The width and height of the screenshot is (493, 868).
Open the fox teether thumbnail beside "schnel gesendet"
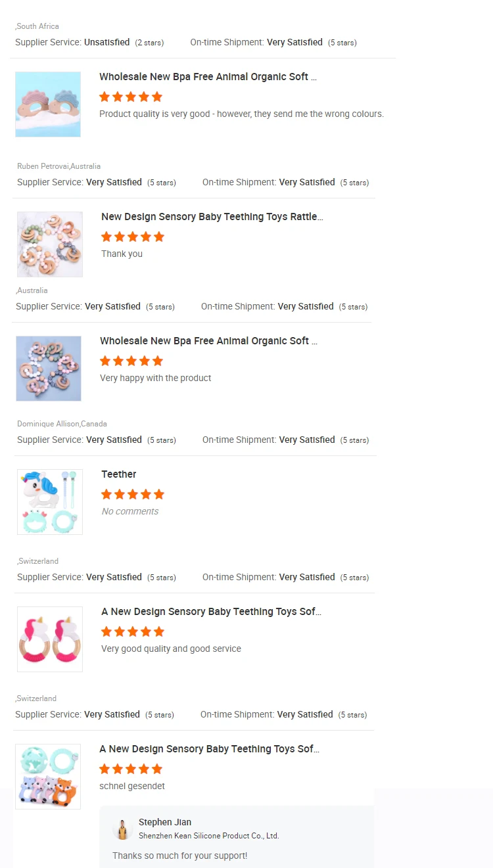[48, 777]
